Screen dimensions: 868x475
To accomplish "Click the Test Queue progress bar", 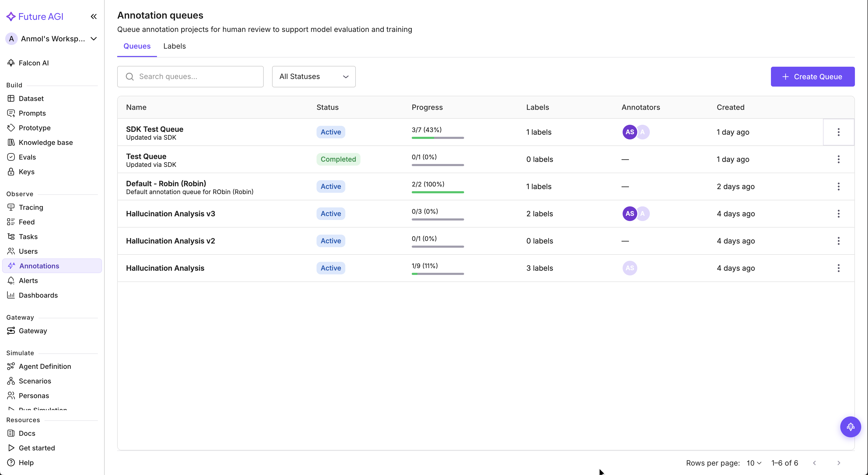I will (437, 165).
